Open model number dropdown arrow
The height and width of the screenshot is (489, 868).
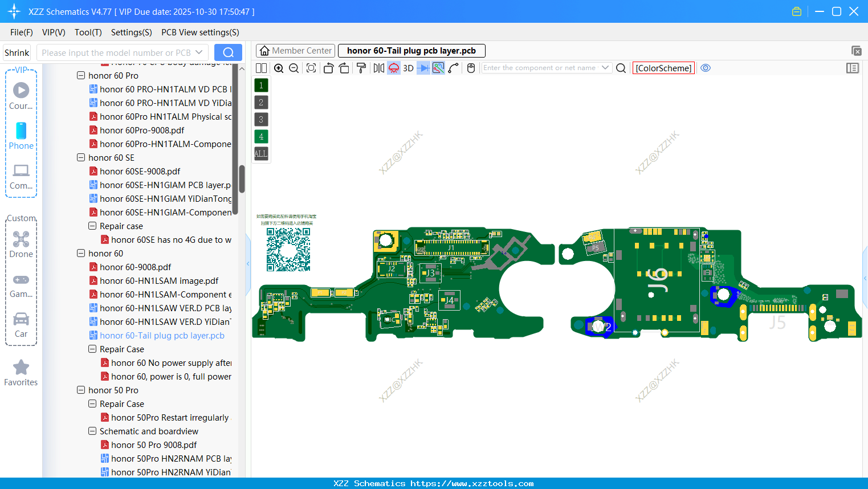(x=199, y=52)
